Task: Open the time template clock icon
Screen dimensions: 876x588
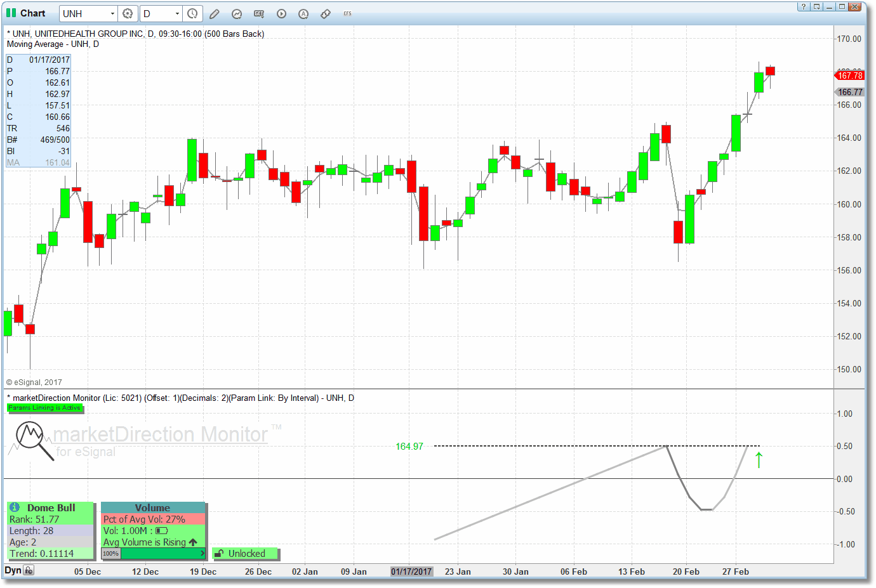Action: [x=193, y=13]
